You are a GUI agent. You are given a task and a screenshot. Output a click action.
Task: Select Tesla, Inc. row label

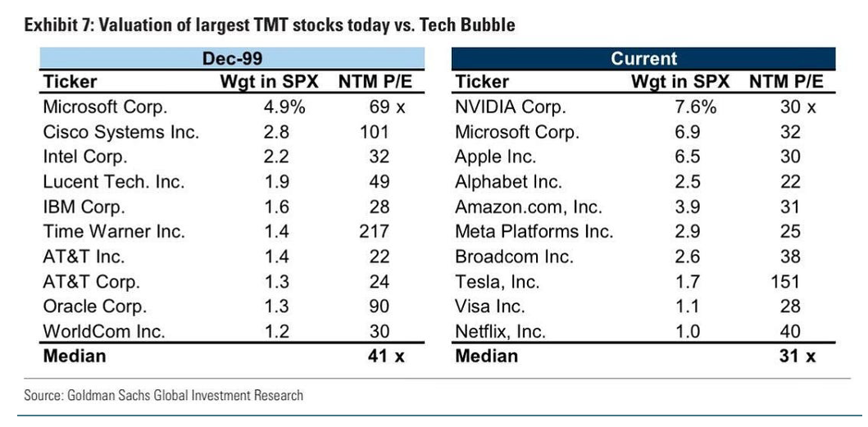coord(497,282)
